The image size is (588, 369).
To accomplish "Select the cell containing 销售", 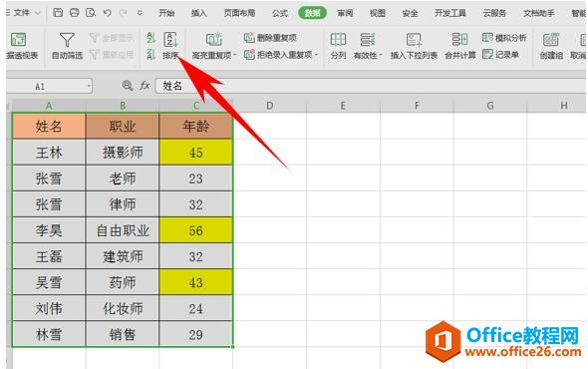I will (123, 334).
